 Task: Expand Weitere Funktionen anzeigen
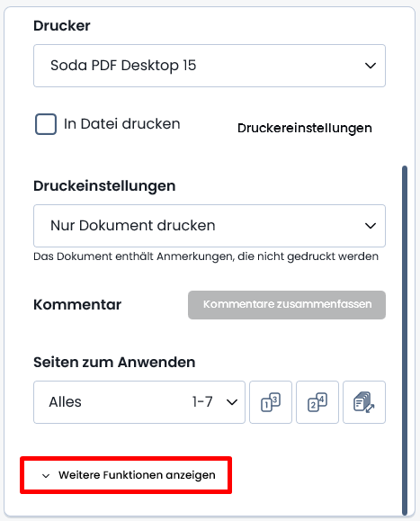pos(129,475)
